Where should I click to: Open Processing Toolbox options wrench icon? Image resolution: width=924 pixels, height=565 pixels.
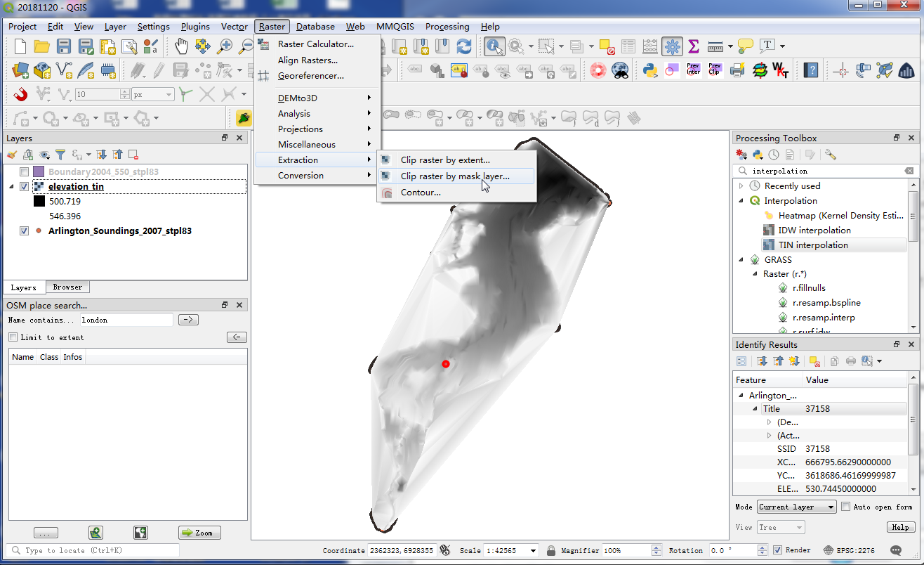coord(830,155)
